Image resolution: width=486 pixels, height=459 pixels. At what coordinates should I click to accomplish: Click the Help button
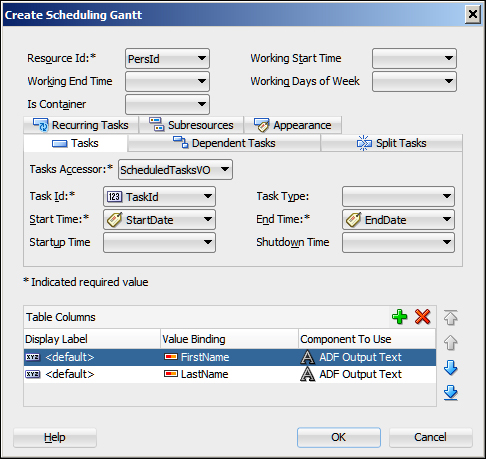pyautogui.click(x=55, y=437)
